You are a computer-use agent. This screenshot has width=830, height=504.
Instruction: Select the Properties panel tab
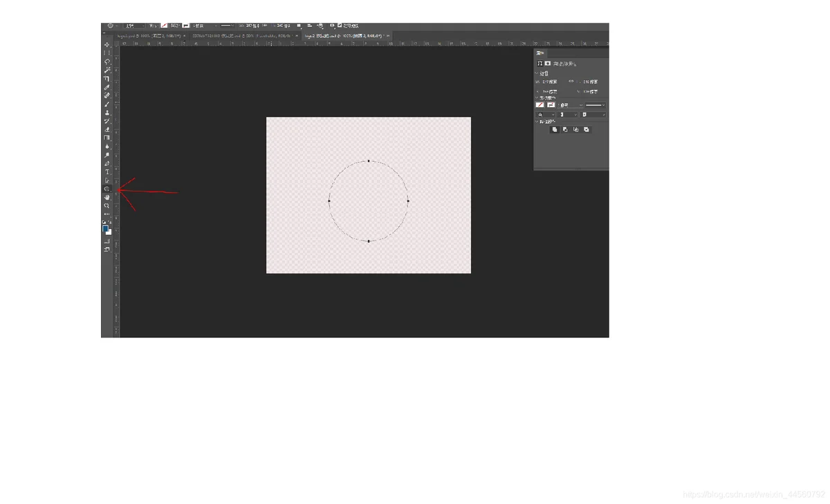point(539,53)
